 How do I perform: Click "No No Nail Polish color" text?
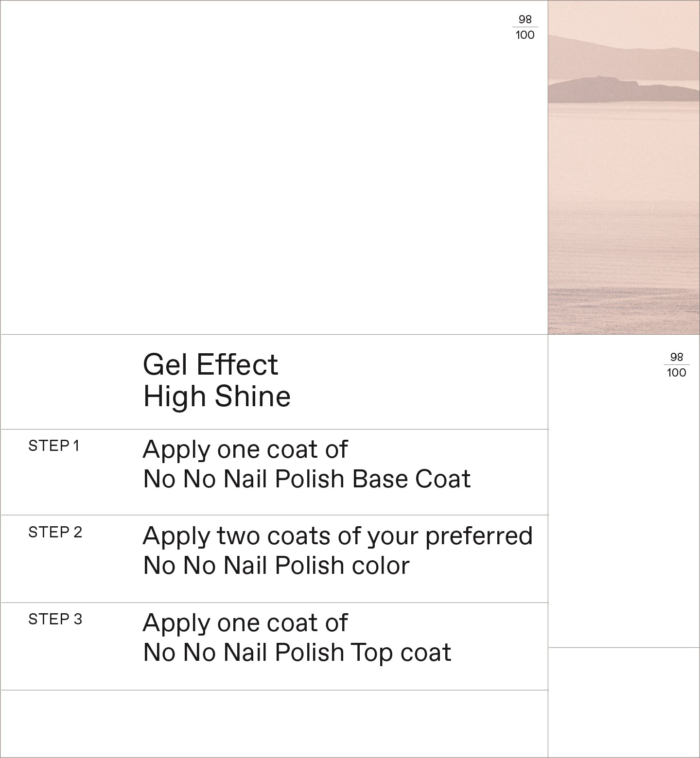pyautogui.click(x=276, y=566)
